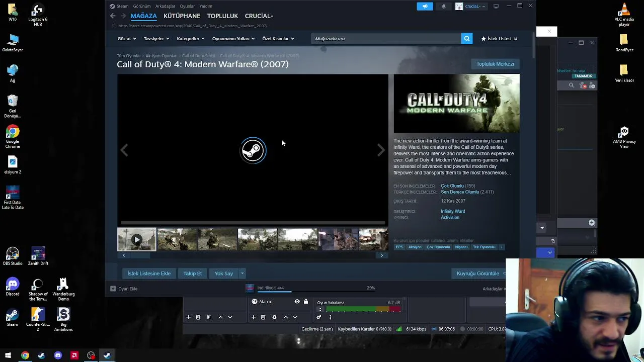Screen dimensions: 644x362
Task: Click the blue chevron dropdown in friends window
Action: (x=550, y=252)
